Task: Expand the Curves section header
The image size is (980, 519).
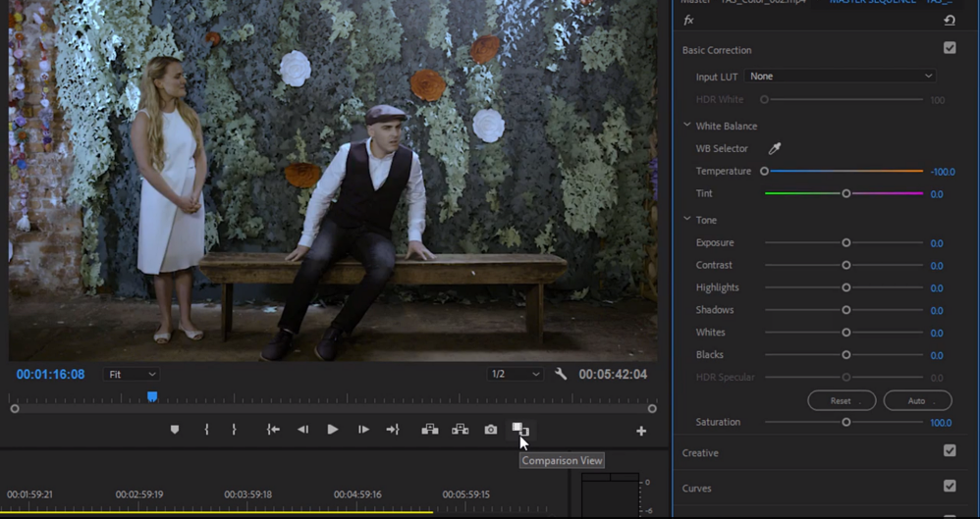Action: (x=697, y=489)
